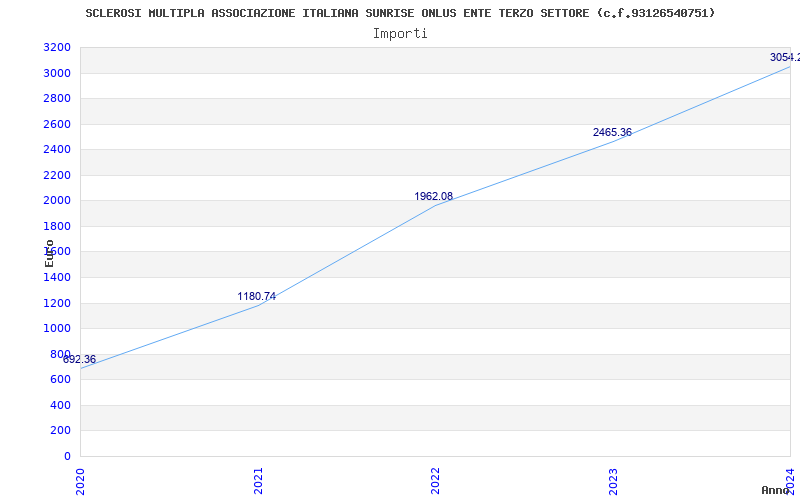Click the 'Euro' y-axis label
The width and height of the screenshot is (800, 500).
coord(49,253)
